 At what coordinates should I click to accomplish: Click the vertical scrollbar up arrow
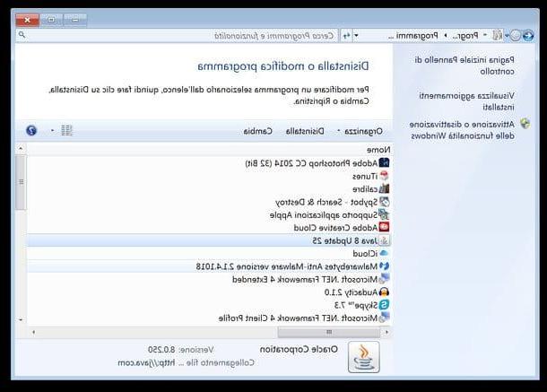coord(21,148)
